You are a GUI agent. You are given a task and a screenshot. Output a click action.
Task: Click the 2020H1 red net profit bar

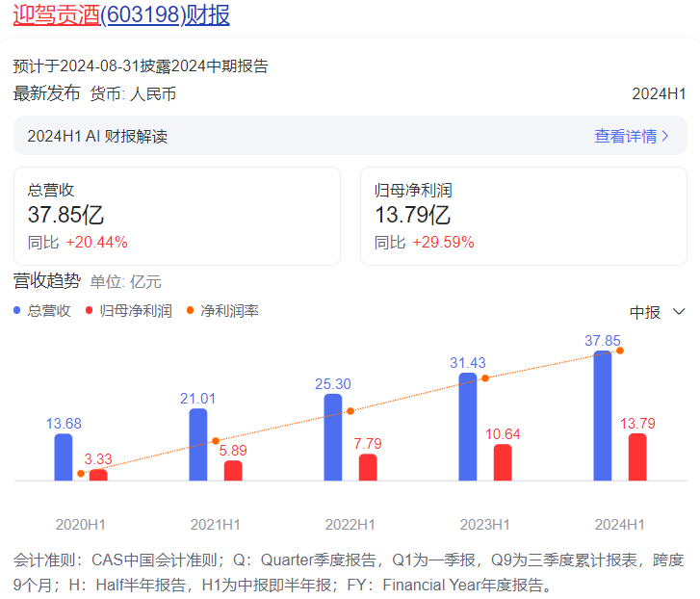point(98,475)
